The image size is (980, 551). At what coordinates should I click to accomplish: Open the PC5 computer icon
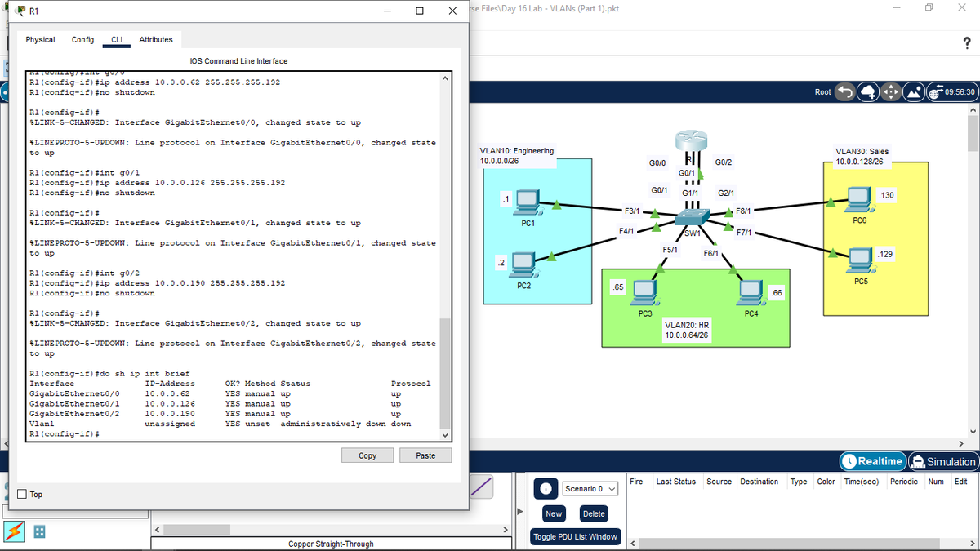(x=860, y=261)
